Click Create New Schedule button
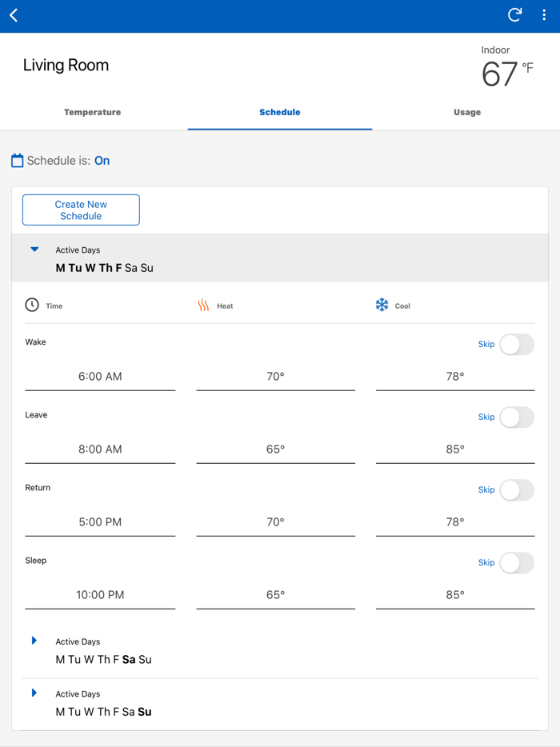The width and height of the screenshot is (560, 747). click(x=81, y=210)
